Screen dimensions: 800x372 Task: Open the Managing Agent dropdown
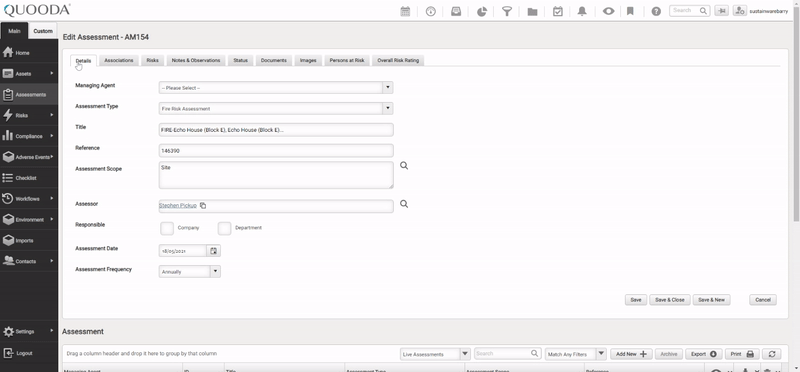point(276,88)
